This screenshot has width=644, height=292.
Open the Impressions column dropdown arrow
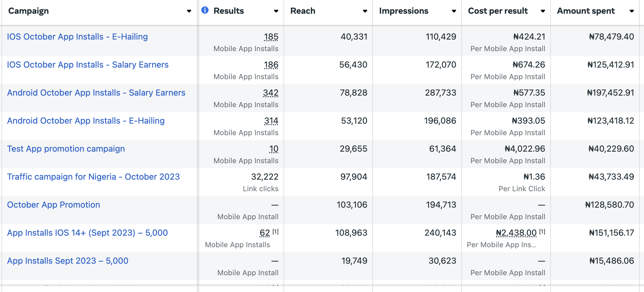click(454, 11)
